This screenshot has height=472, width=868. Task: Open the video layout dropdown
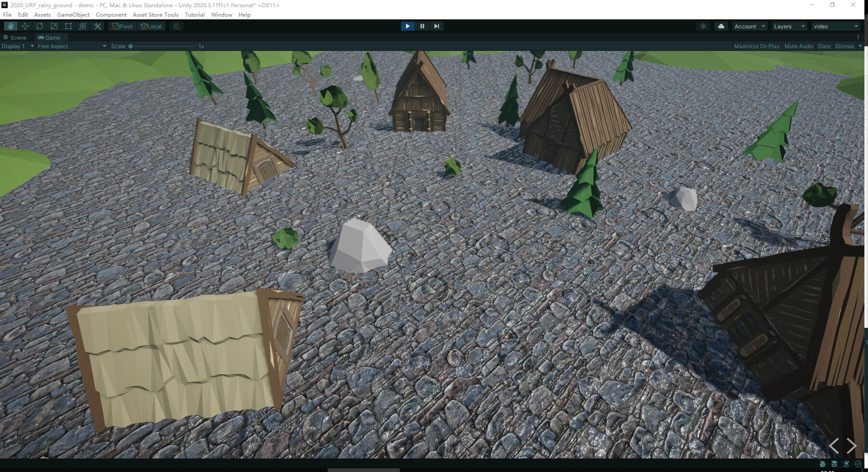click(835, 26)
